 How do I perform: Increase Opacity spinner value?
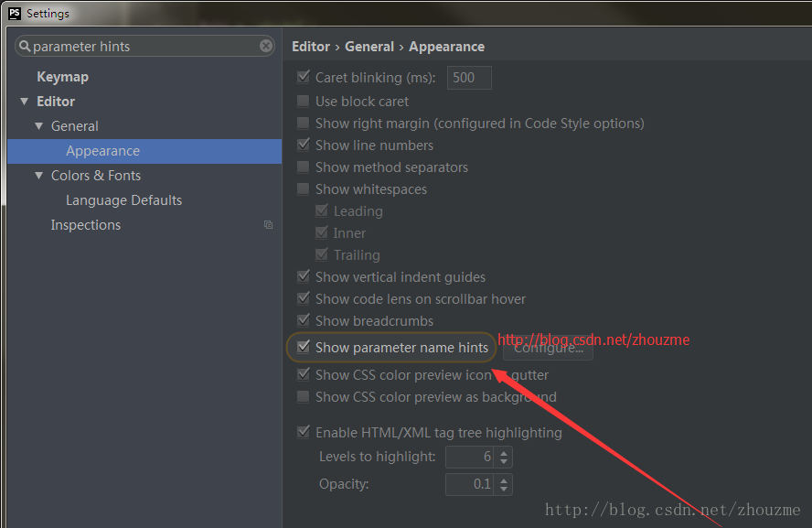(503, 480)
